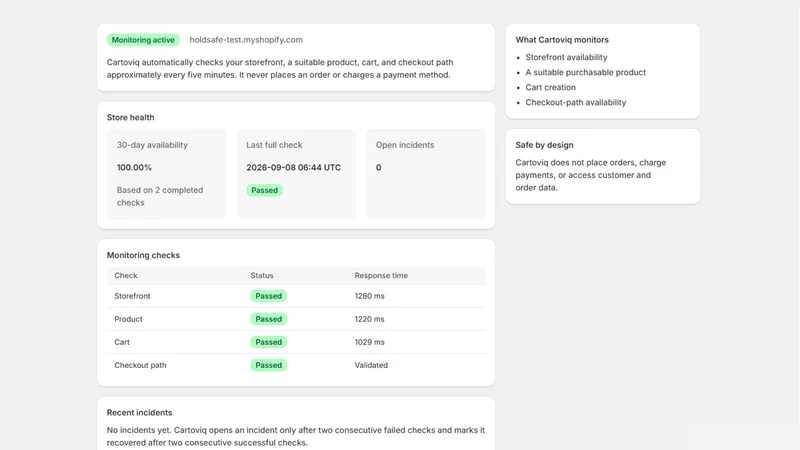Click the Safe by design heading

click(544, 145)
